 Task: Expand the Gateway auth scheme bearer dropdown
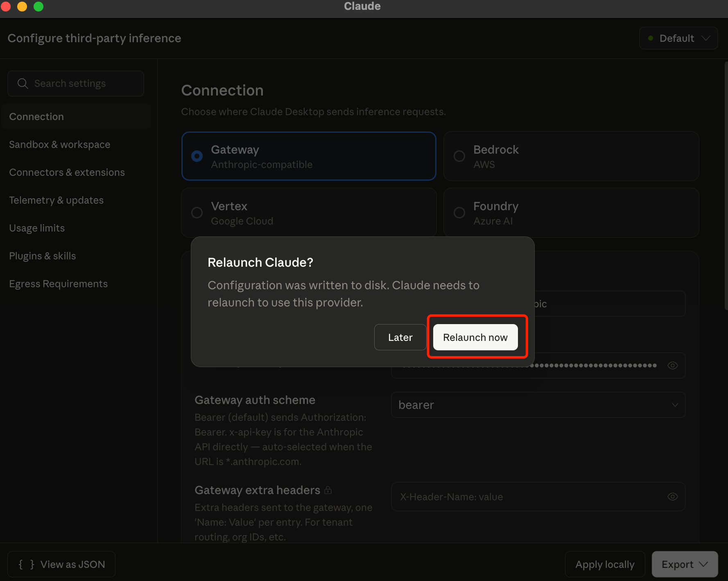[538, 405]
